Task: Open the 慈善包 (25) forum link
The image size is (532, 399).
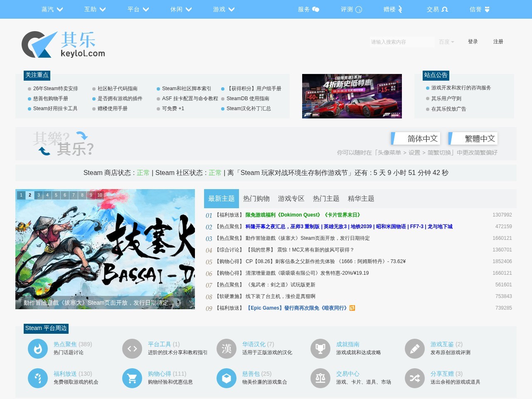Action: click(257, 374)
